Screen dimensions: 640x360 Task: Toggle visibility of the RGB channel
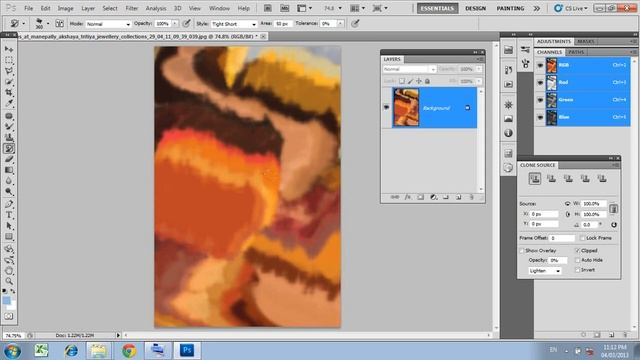click(x=540, y=65)
